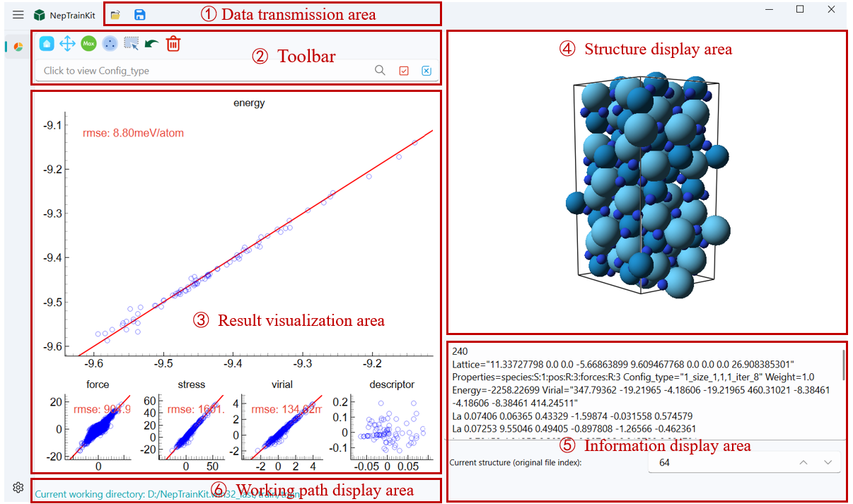Click the red checkmark select icon
Screen dimensions: 853x504
404,71
